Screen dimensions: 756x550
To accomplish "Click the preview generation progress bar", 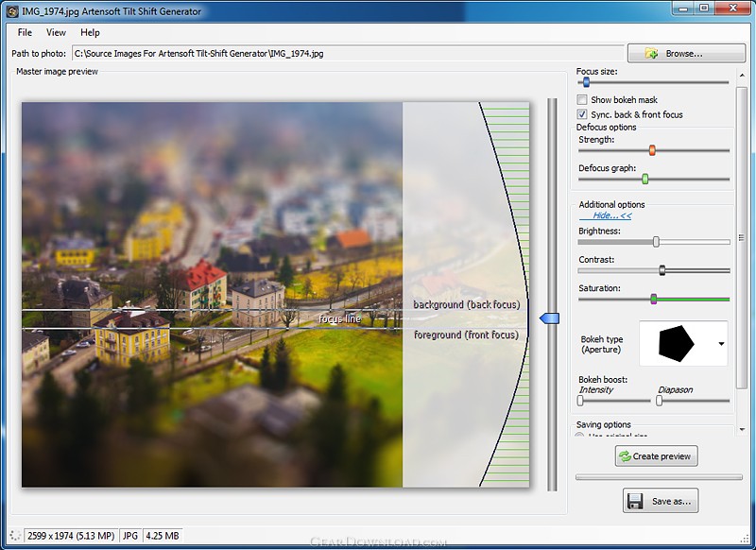I will (659, 477).
